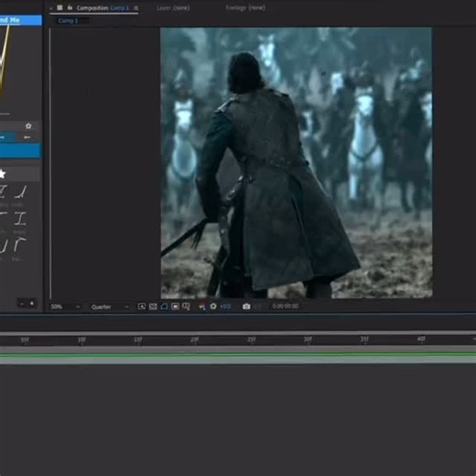Click the outlined star icon in left panel
Image resolution: width=476 pixels, height=476 pixels.
[x=28, y=125]
